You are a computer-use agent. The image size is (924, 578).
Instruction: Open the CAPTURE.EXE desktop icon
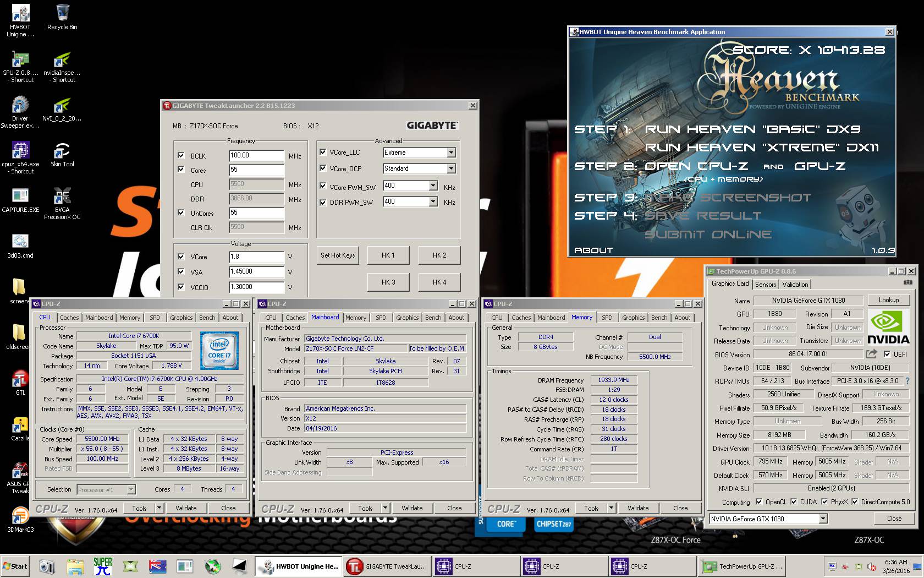coord(20,200)
